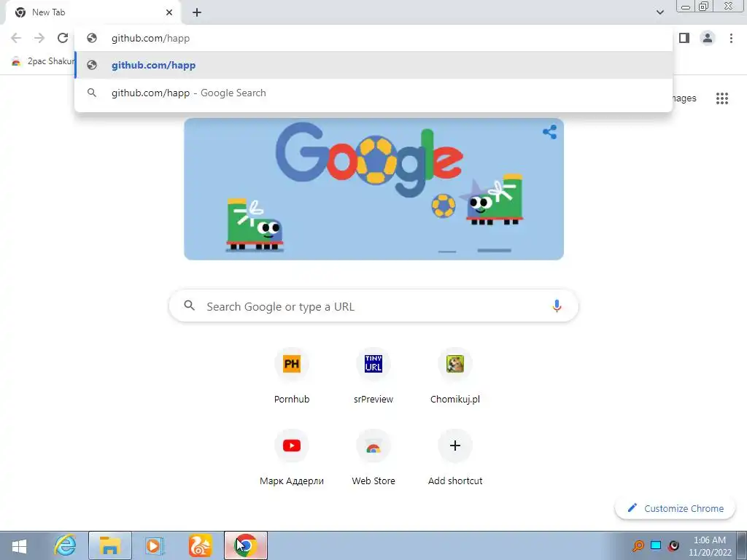Open the Марк Аддерли YouTube shortcut
747x560 pixels.
click(x=292, y=458)
